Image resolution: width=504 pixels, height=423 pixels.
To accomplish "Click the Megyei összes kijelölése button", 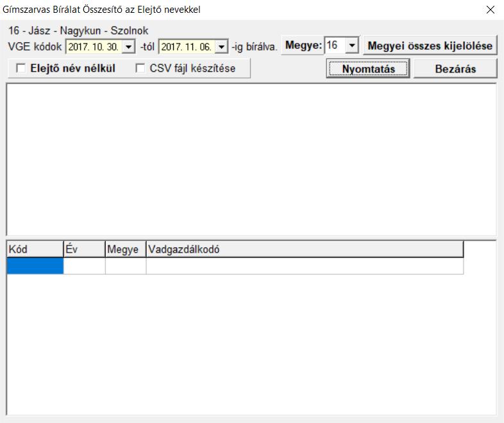I will (430, 46).
